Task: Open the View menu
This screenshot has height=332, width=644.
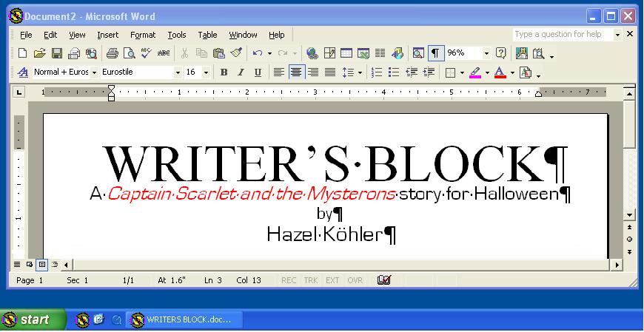Action: tap(77, 35)
